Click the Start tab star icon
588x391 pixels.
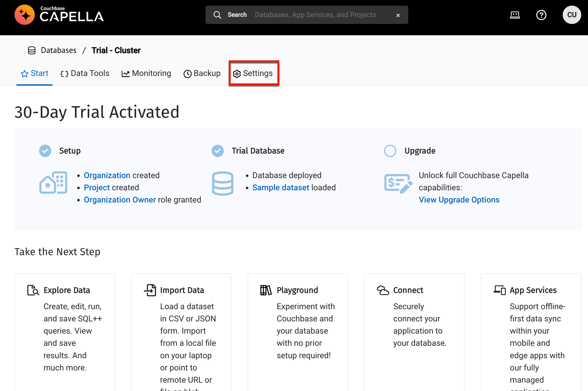(x=24, y=73)
